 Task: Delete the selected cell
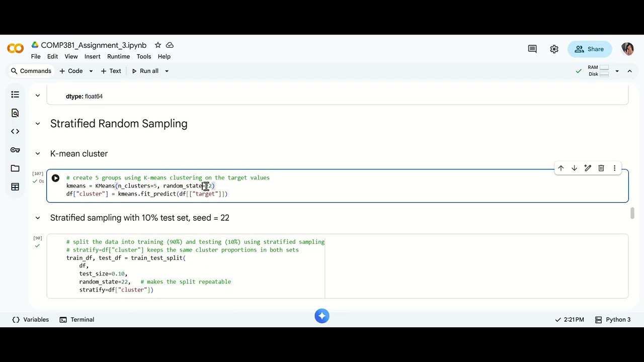601,168
